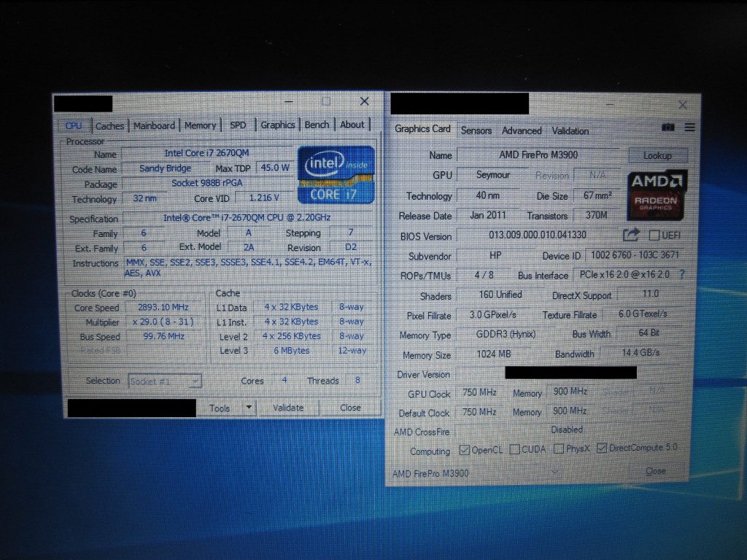Open the SPD tab
The height and width of the screenshot is (560, 747).
[x=238, y=125]
